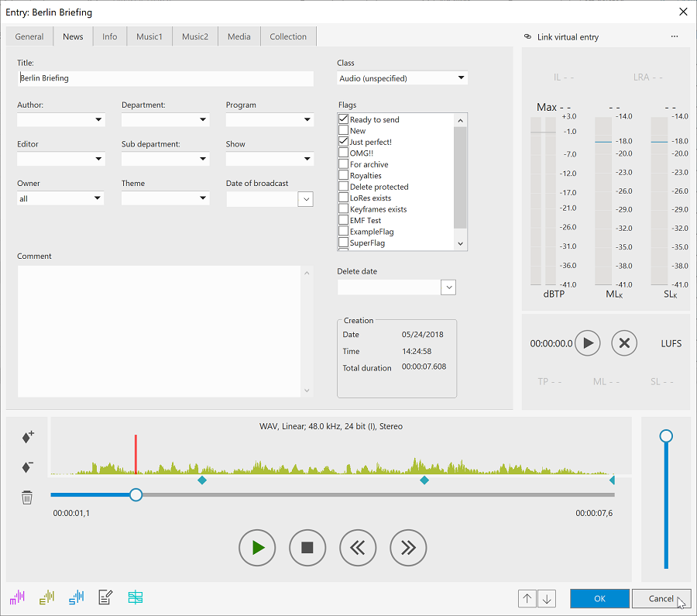Image resolution: width=697 pixels, height=616 pixels.
Task: Switch to the Music1 tab
Action: pos(149,36)
